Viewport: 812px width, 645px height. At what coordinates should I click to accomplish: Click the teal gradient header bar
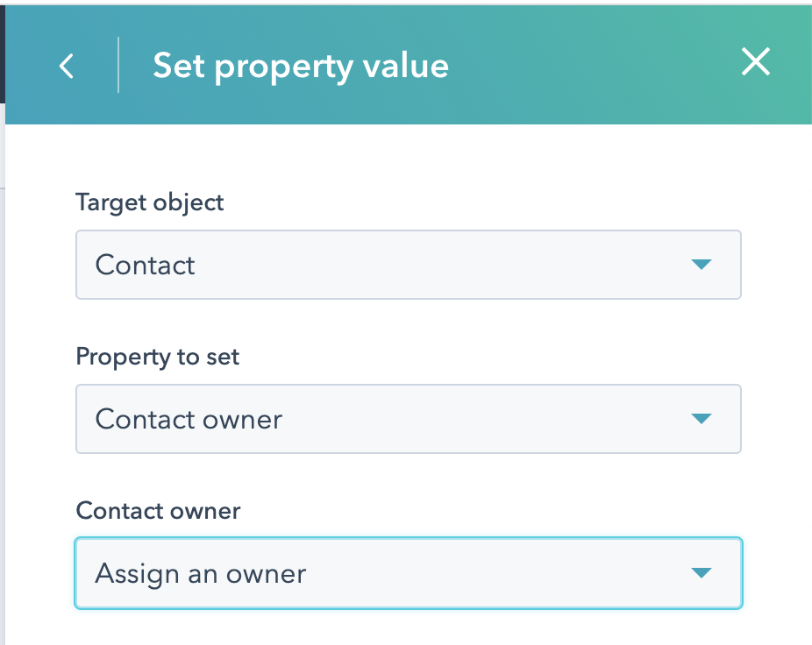[570, 96]
